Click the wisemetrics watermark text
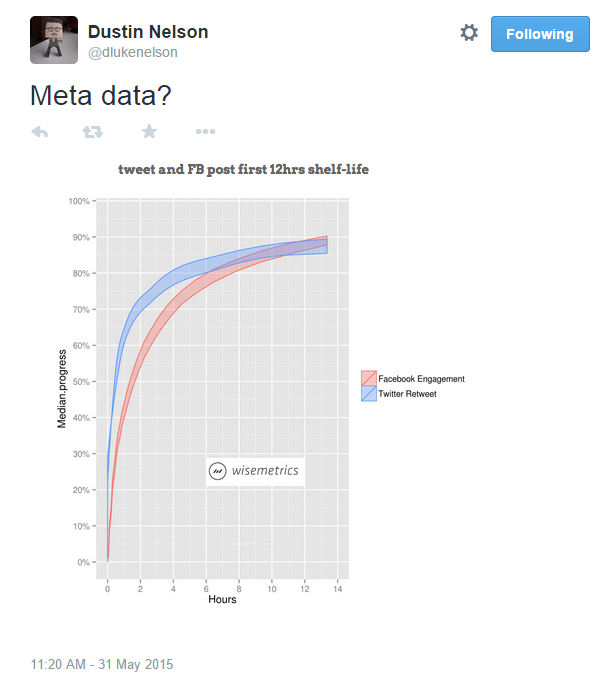The height and width of the screenshot is (681, 602). 265,471
